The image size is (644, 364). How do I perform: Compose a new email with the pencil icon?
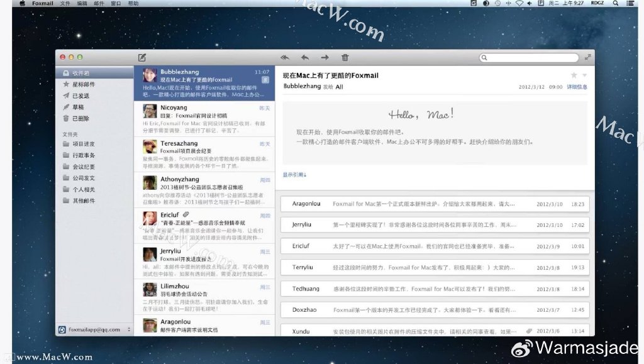coord(142,57)
